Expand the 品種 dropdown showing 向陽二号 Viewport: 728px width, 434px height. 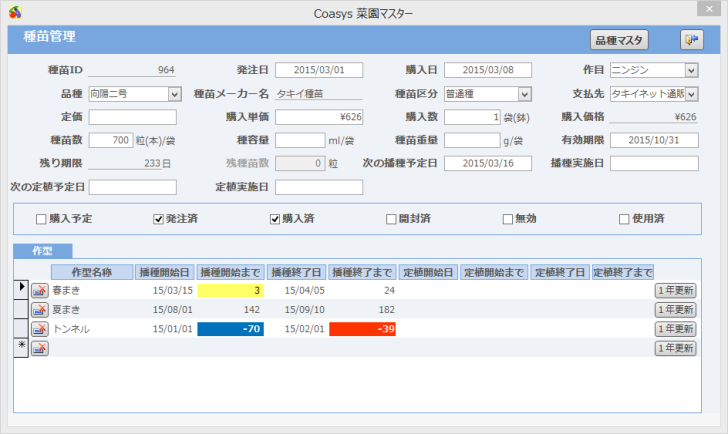[174, 94]
